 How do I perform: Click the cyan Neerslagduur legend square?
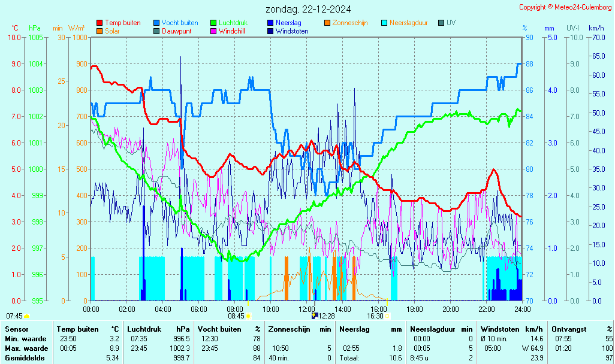[x=384, y=23]
